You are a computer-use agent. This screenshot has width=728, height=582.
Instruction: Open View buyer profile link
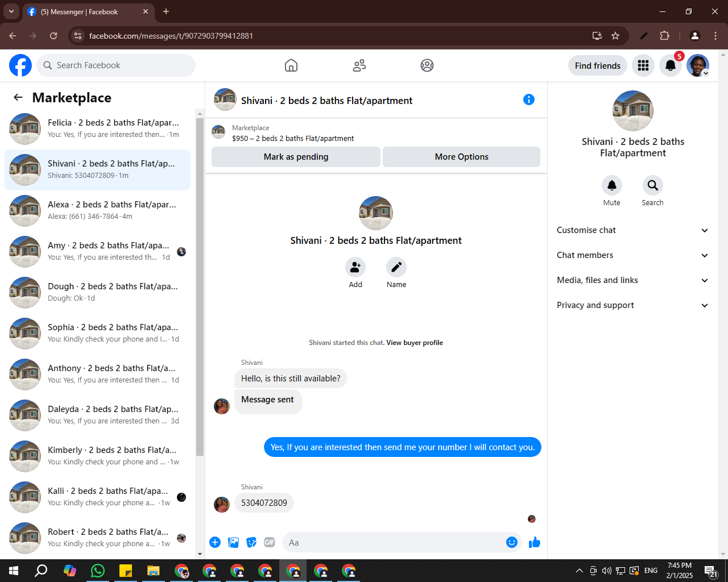415,343
